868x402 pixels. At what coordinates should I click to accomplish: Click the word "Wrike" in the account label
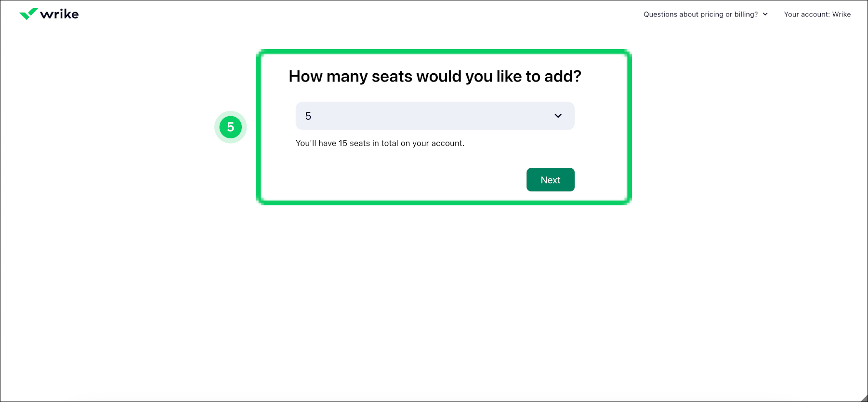click(x=842, y=14)
